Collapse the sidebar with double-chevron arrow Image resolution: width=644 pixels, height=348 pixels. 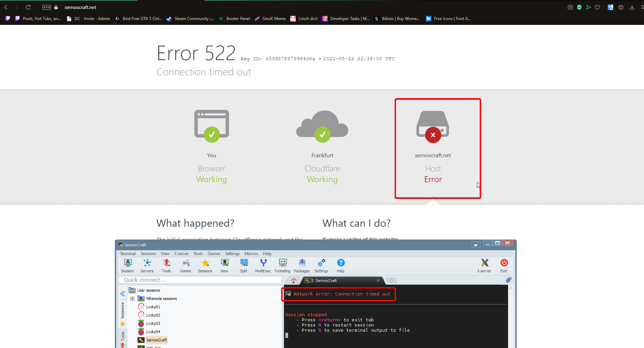123,294
